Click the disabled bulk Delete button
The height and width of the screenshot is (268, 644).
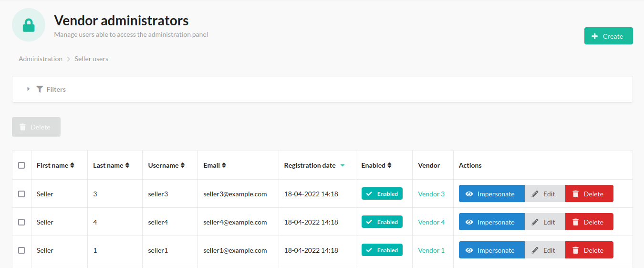(x=36, y=127)
